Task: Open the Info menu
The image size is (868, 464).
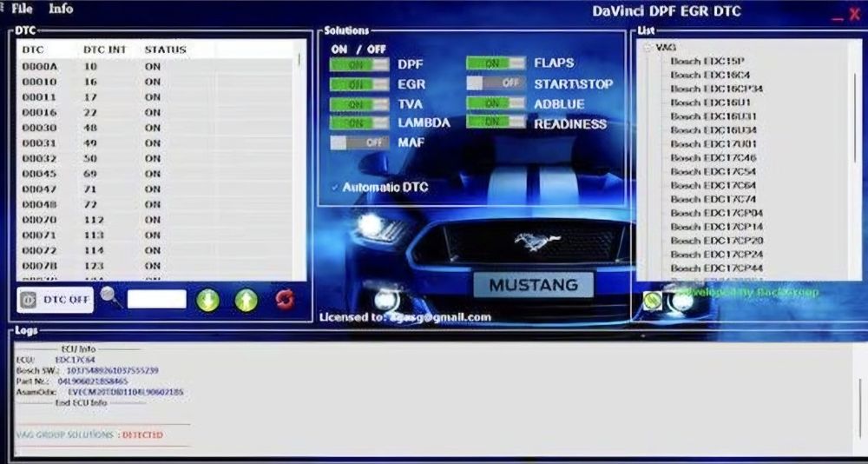Action: (61, 9)
